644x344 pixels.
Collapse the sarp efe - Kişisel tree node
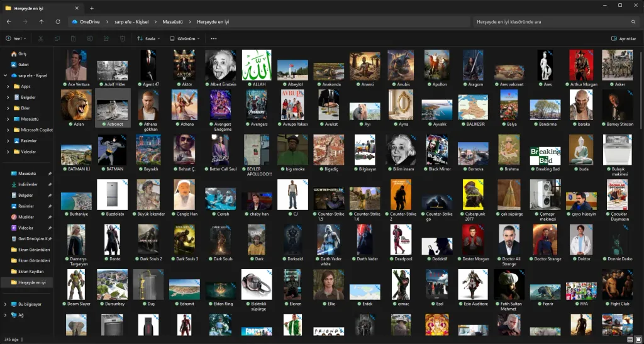(5, 75)
